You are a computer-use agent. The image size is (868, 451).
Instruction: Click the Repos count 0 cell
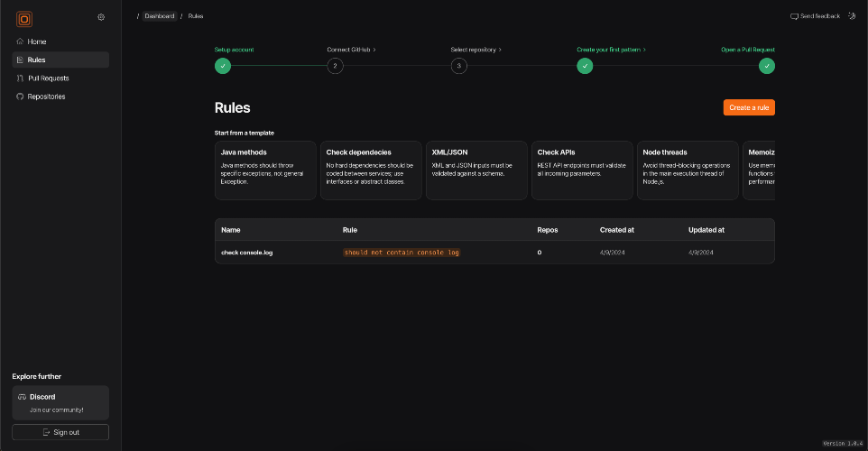coord(540,253)
